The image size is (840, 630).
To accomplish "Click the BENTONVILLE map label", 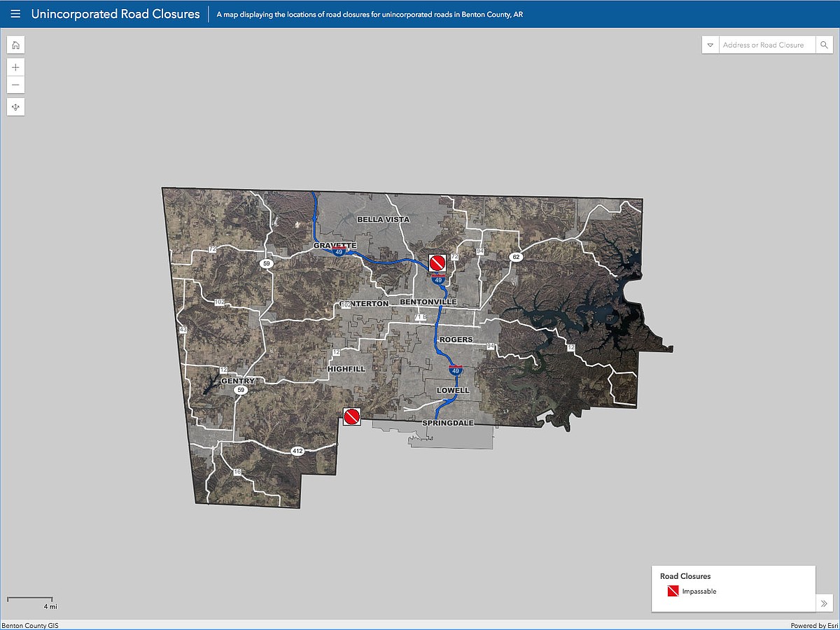I will click(x=428, y=302).
